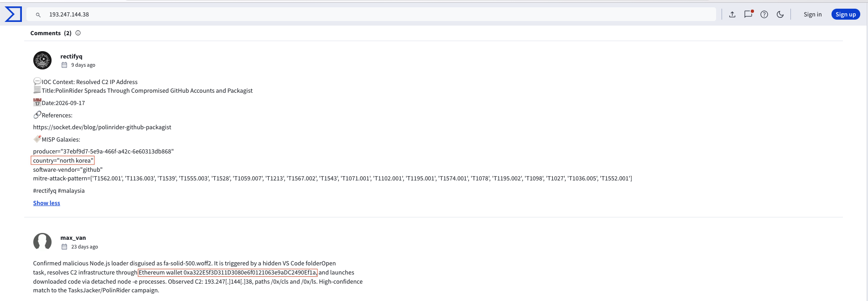Click the Date:2026-09-17 text

click(x=63, y=103)
